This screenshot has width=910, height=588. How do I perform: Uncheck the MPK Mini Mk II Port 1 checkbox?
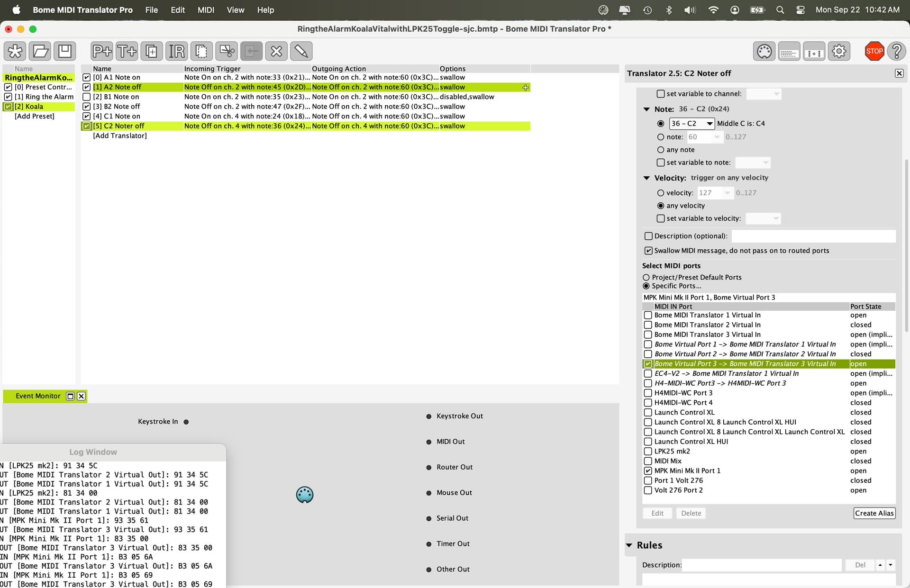pyautogui.click(x=648, y=470)
